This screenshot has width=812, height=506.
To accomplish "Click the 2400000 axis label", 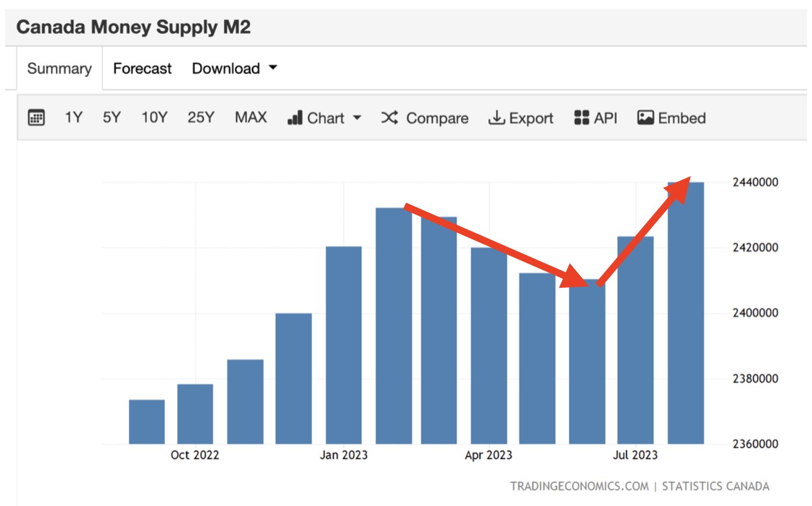I will click(x=755, y=313).
